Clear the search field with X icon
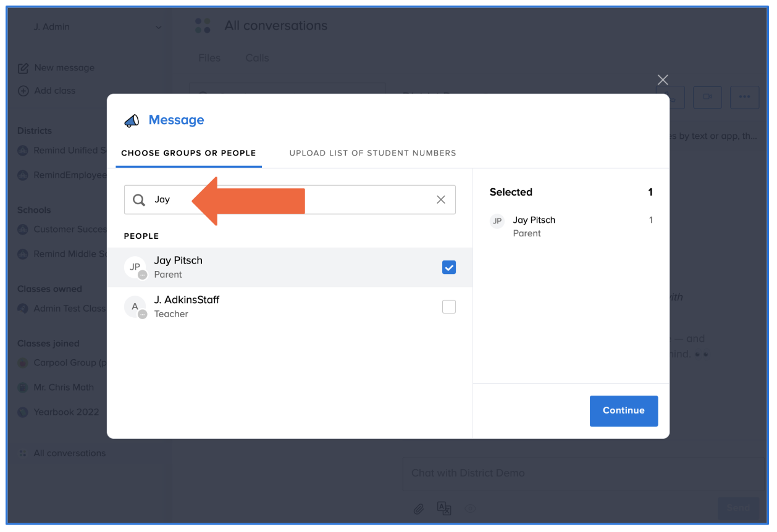The height and width of the screenshot is (532, 777). pyautogui.click(x=441, y=199)
